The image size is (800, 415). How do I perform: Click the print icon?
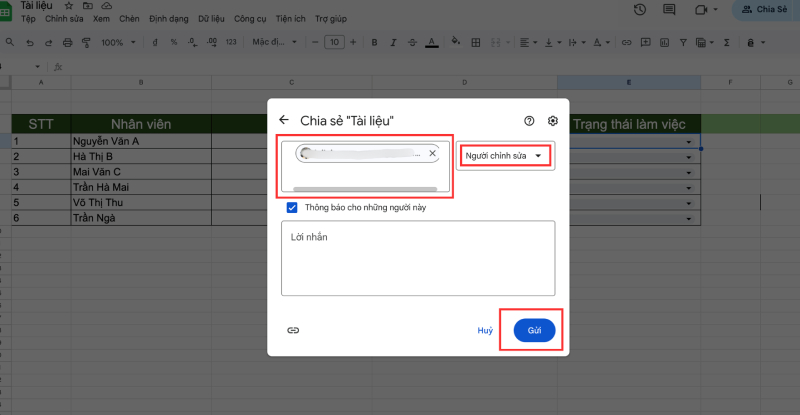pyautogui.click(x=67, y=43)
